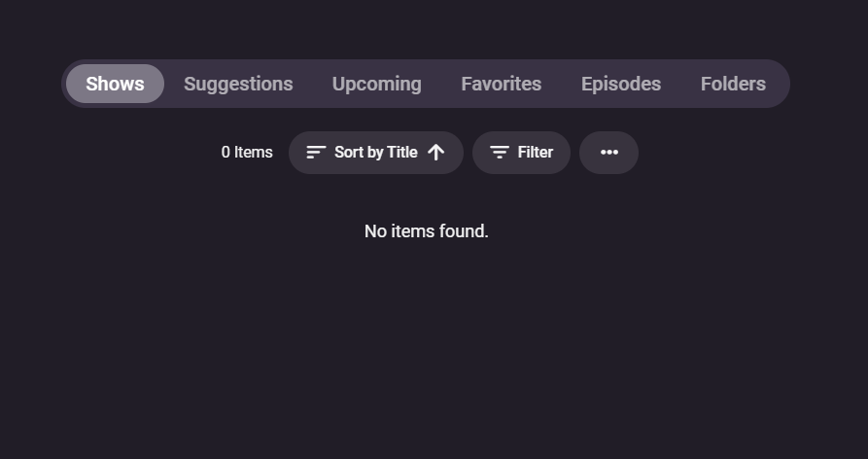Click the tab strip edge right of Folders
868x459 pixels.
pyautogui.click(x=781, y=84)
